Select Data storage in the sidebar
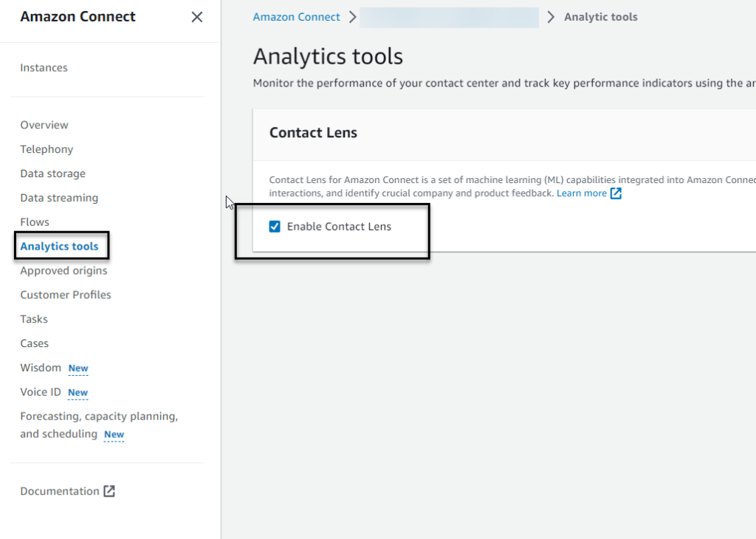This screenshot has height=539, width=756. click(52, 174)
